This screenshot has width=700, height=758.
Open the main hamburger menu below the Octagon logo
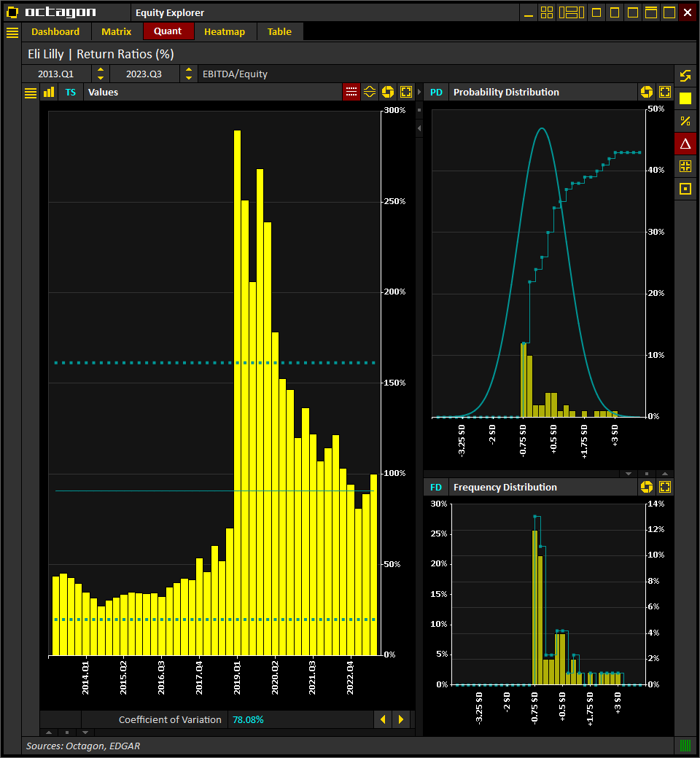coord(12,32)
